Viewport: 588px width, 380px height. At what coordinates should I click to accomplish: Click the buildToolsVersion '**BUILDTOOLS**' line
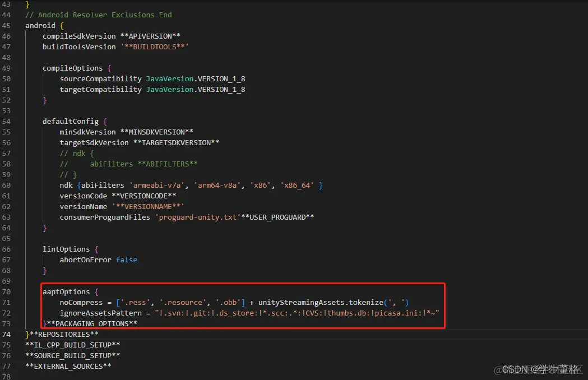[x=115, y=47]
